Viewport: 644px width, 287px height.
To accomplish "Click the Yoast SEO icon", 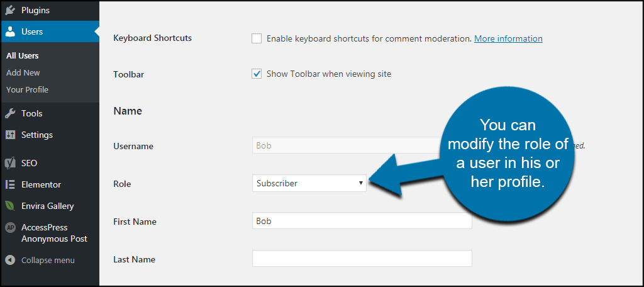I will click(x=10, y=163).
